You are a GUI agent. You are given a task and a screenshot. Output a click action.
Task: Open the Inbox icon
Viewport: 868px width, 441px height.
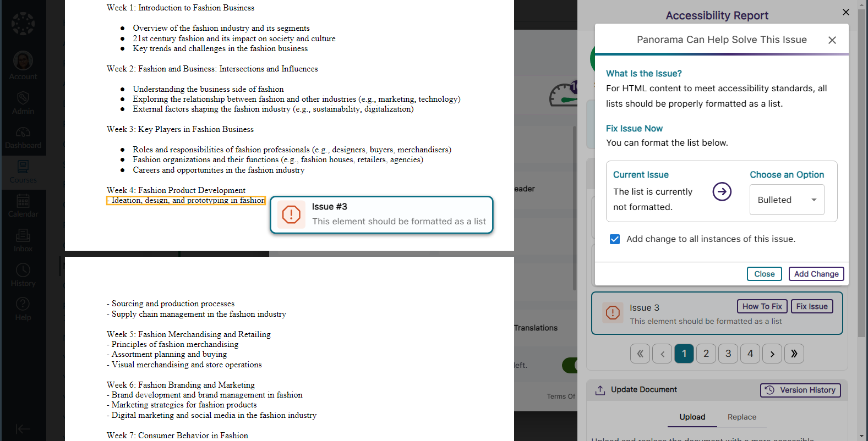tap(23, 236)
